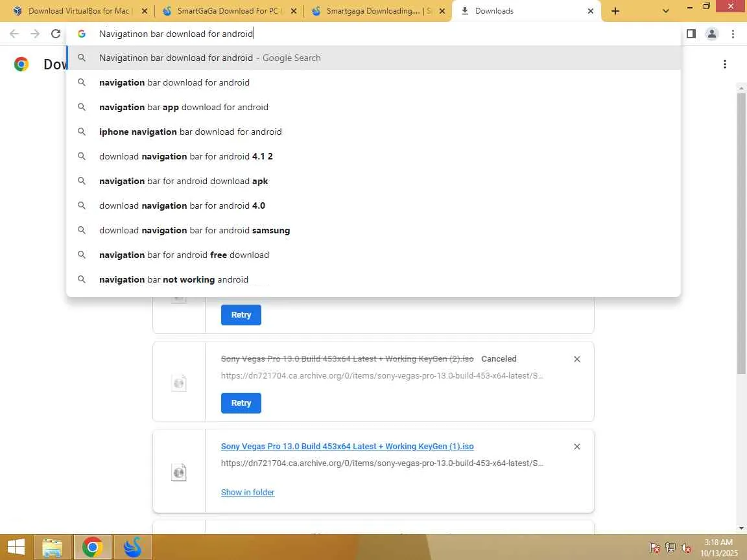Viewport: 747px width, 560px height.
Task: Choose suggestion download navigation bar for android 4.0
Action: (373, 205)
